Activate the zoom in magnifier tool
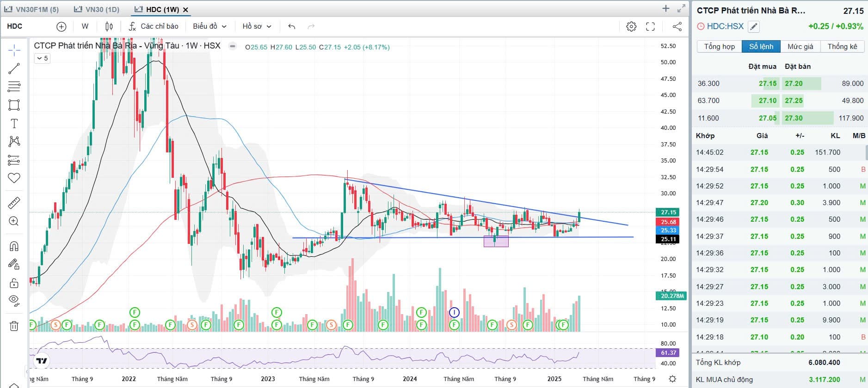This screenshot has height=388, width=868. coord(14,221)
